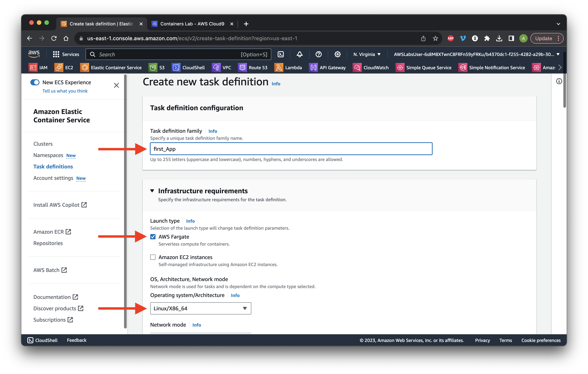
Task: Click the browser address bar URL
Action: (192, 38)
